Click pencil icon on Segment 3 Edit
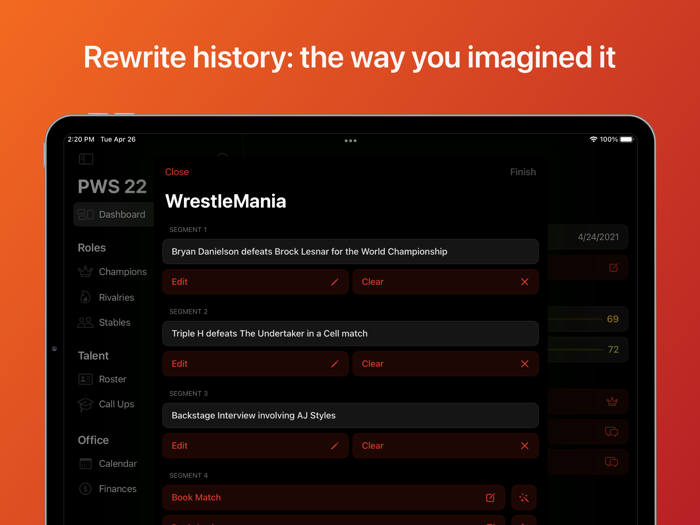The image size is (700, 525). point(335,446)
